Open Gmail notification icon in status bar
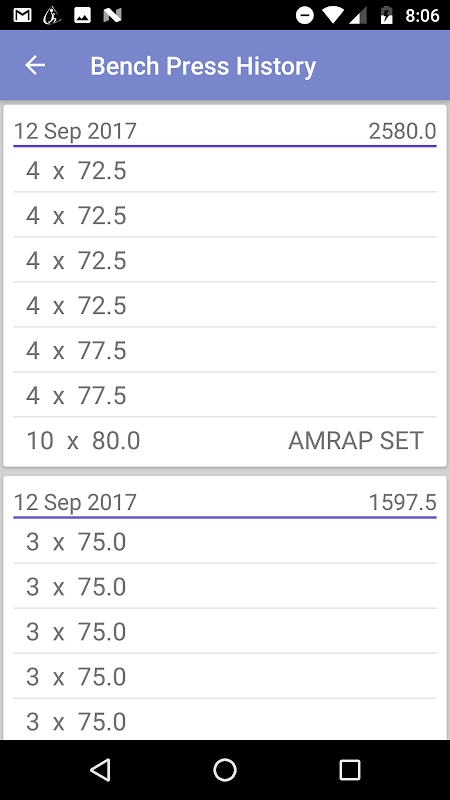This screenshot has width=450, height=800. [x=22, y=15]
